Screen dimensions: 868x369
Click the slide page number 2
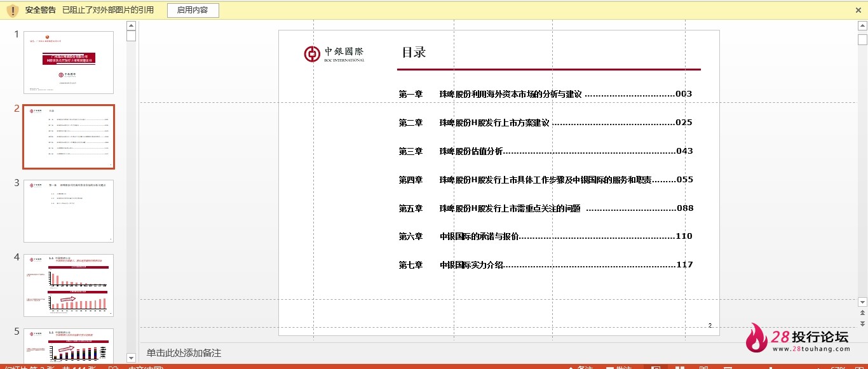tap(710, 325)
